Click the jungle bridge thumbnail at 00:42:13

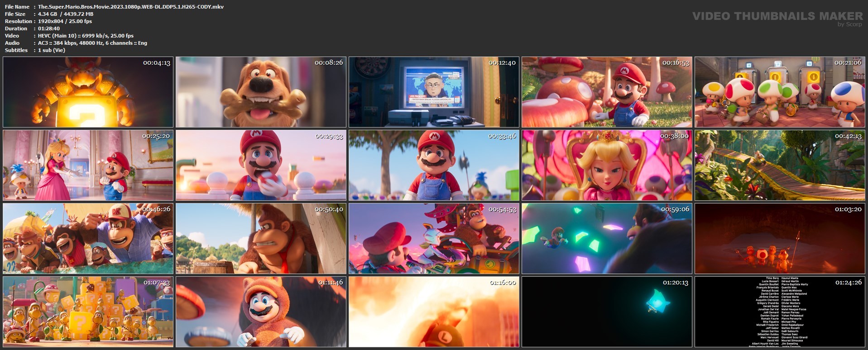point(780,165)
